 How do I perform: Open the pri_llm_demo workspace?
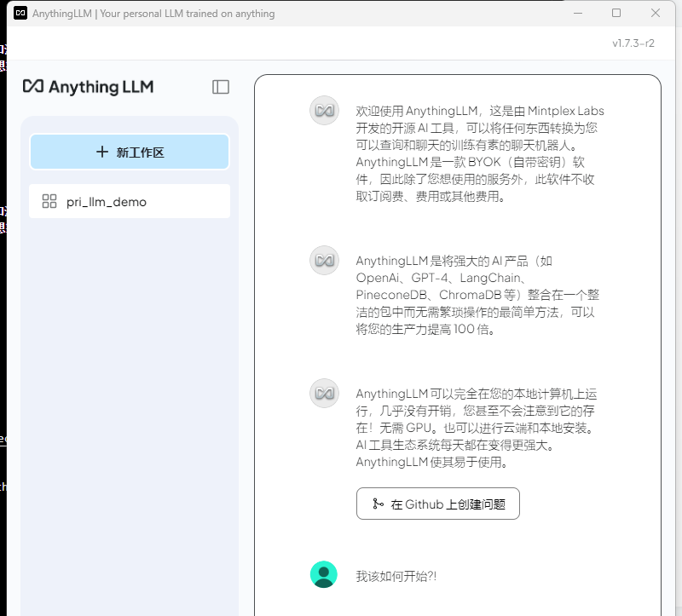(x=130, y=201)
